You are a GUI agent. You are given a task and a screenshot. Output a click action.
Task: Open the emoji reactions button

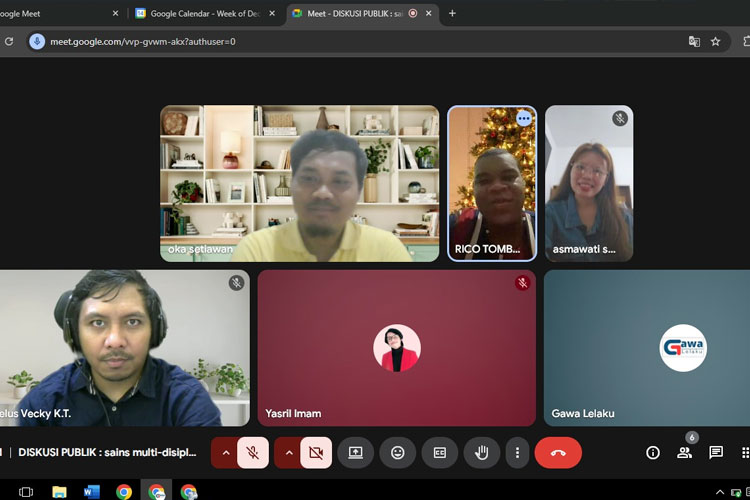[x=397, y=453]
